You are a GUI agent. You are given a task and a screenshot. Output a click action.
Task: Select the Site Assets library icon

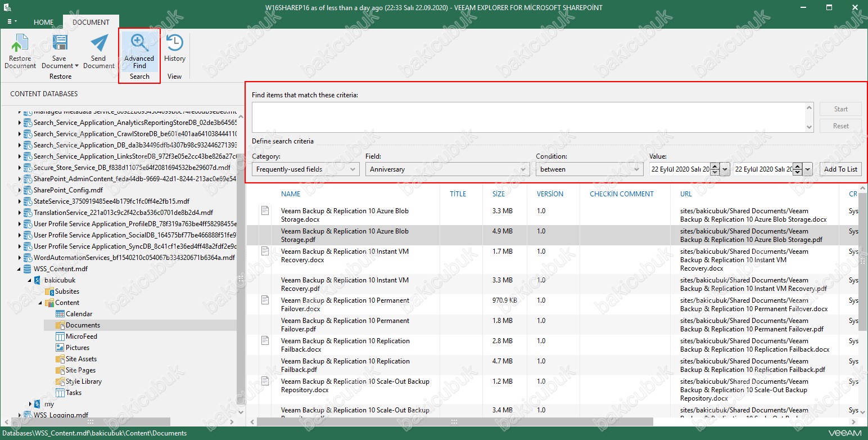pos(60,359)
